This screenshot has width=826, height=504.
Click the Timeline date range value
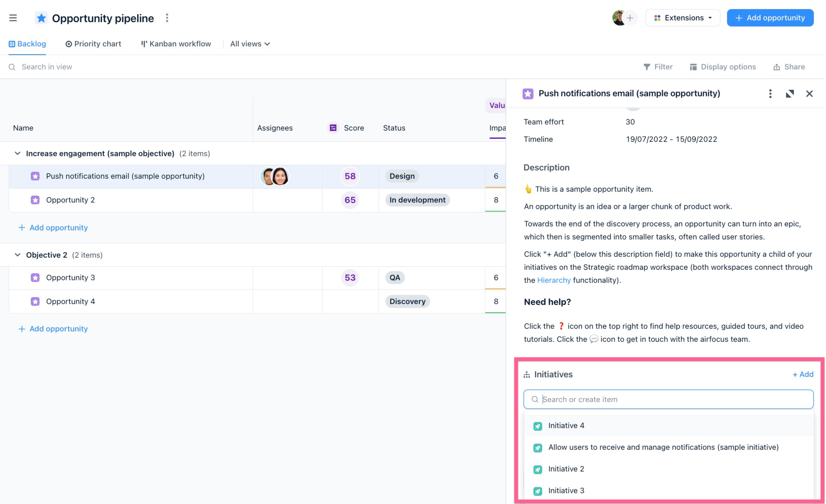pyautogui.click(x=671, y=139)
